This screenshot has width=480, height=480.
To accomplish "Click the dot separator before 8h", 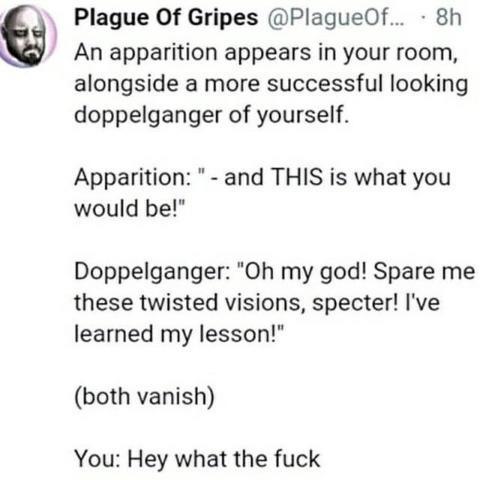I will 423,17.
